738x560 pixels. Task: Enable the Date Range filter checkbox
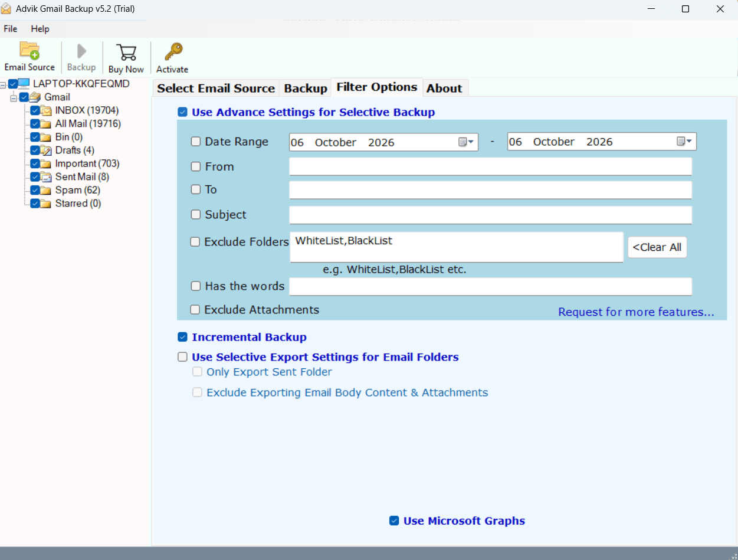coord(196,142)
